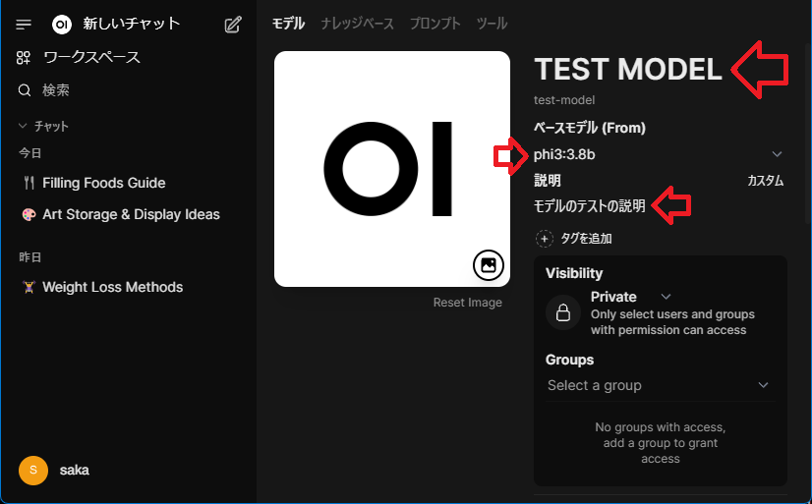This screenshot has width=812, height=504.
Task: Click the No groups with access message
Action: [661, 443]
